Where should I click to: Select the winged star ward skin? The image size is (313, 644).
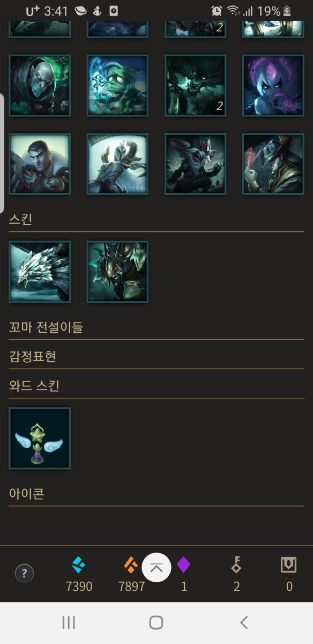(x=40, y=438)
